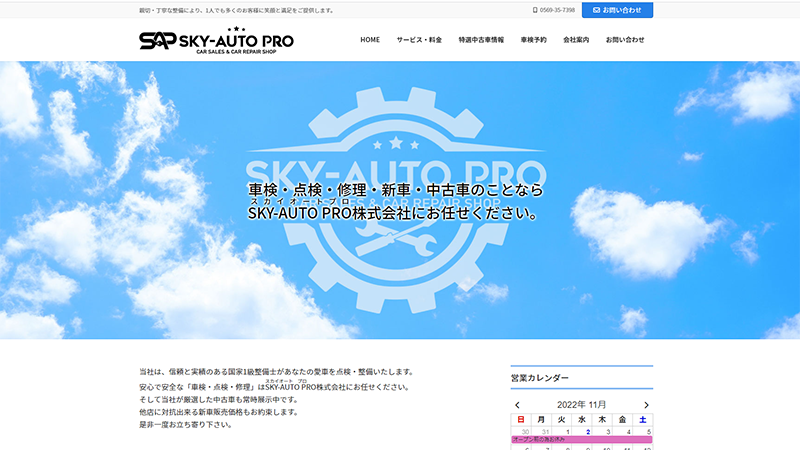The height and width of the screenshot is (450, 800).
Task: Select calendar date 2 in November
Action: click(588, 432)
